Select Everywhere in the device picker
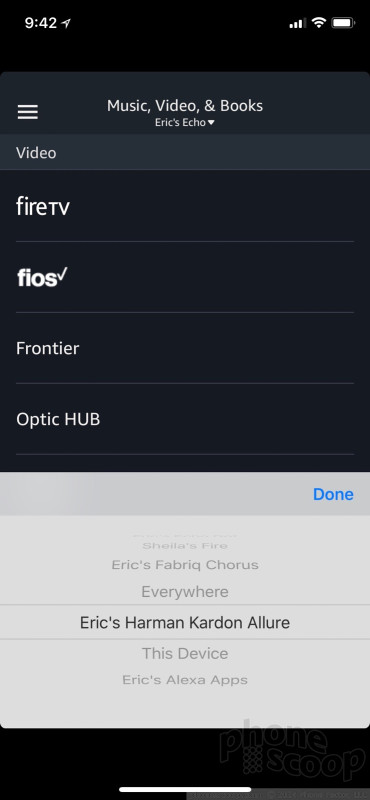 [x=185, y=592]
